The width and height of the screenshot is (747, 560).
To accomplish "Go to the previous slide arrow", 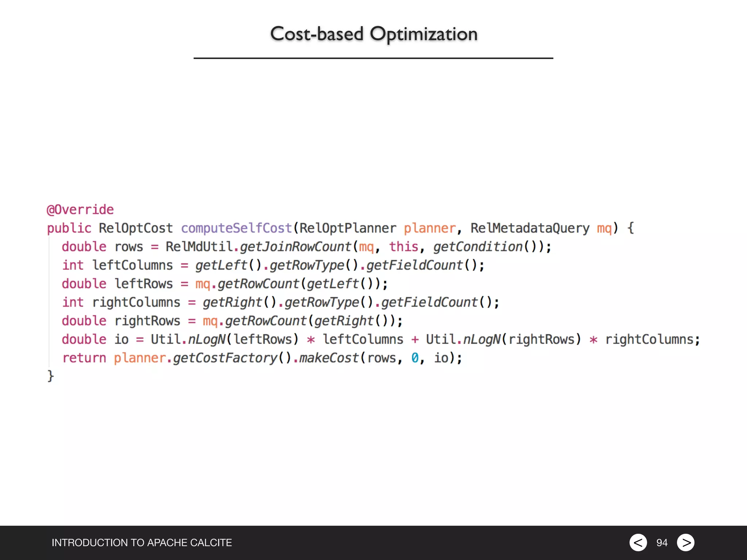I will click(x=638, y=542).
